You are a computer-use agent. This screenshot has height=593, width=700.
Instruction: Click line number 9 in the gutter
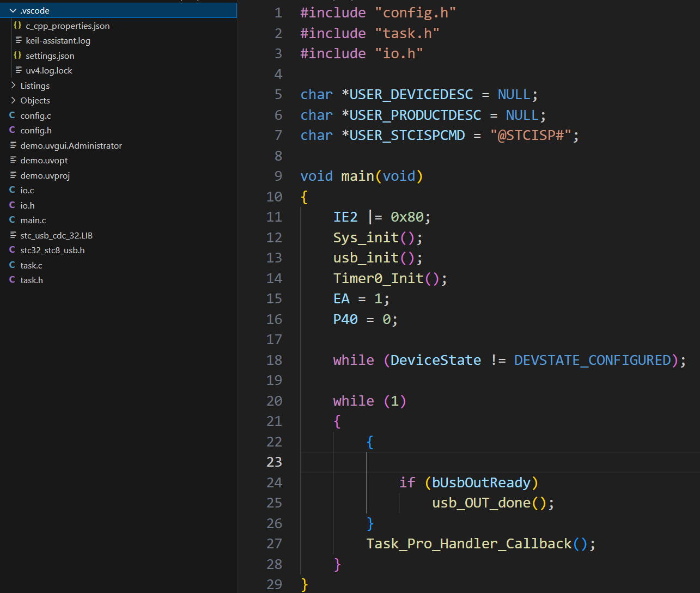[x=278, y=176]
